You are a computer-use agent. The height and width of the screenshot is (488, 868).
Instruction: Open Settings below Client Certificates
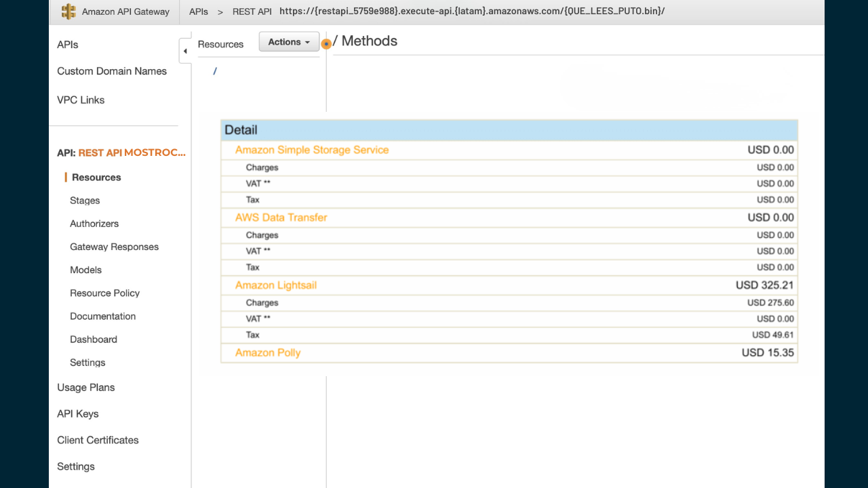pos(76,467)
